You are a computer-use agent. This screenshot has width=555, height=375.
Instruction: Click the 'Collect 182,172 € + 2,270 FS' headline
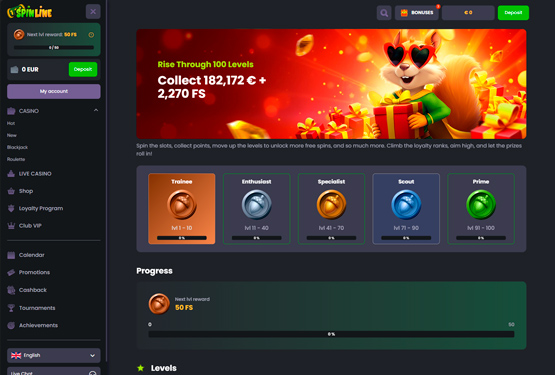point(212,87)
